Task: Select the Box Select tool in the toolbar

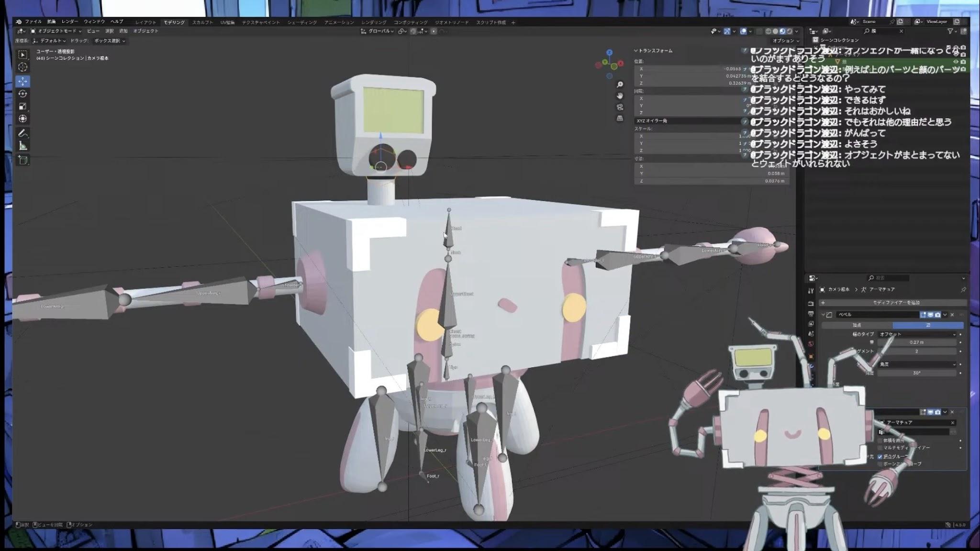Action: [x=22, y=55]
